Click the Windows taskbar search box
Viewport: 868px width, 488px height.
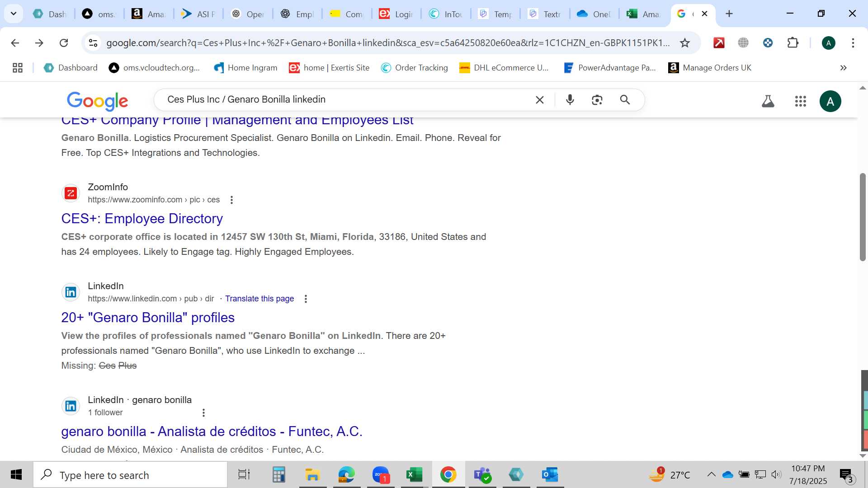point(130,475)
